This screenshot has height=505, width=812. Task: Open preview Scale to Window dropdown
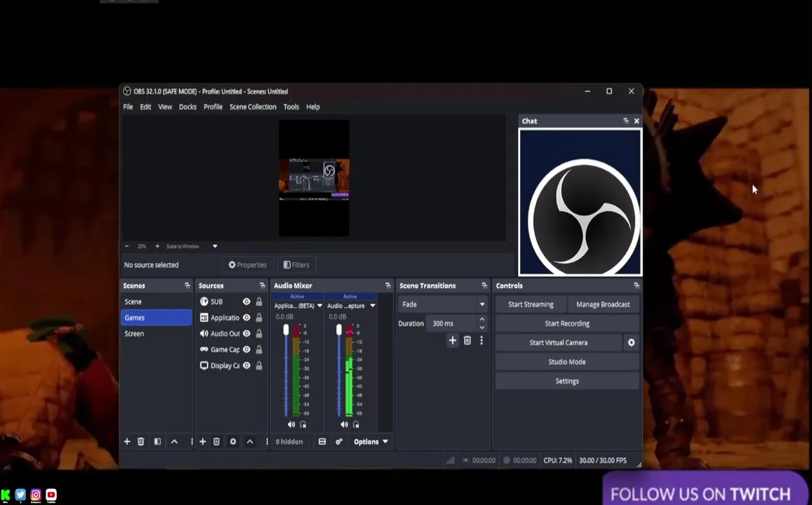click(x=215, y=246)
